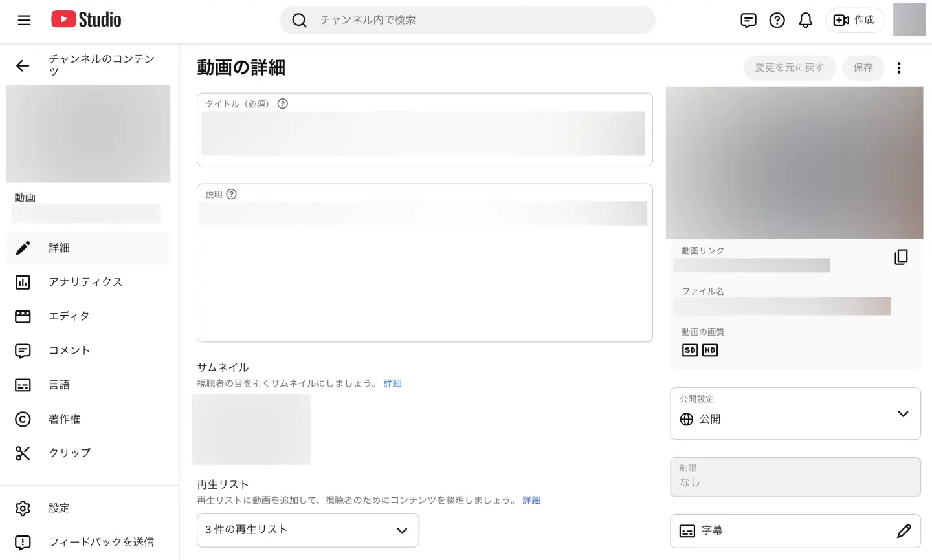Click the YouTube Studio logo
The image size is (932, 560).
85,19
